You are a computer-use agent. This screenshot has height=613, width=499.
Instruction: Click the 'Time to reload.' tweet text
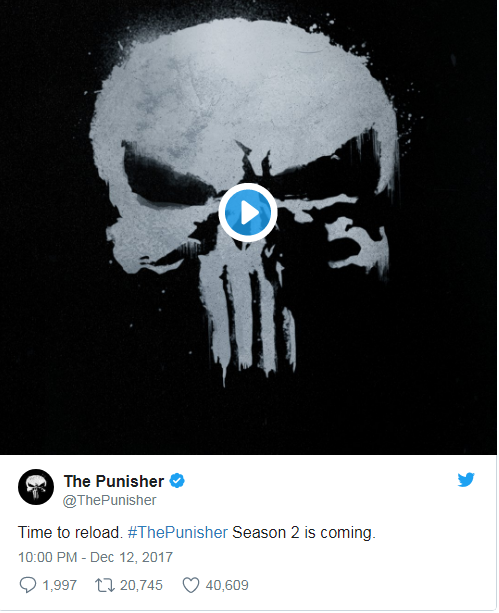click(70, 533)
